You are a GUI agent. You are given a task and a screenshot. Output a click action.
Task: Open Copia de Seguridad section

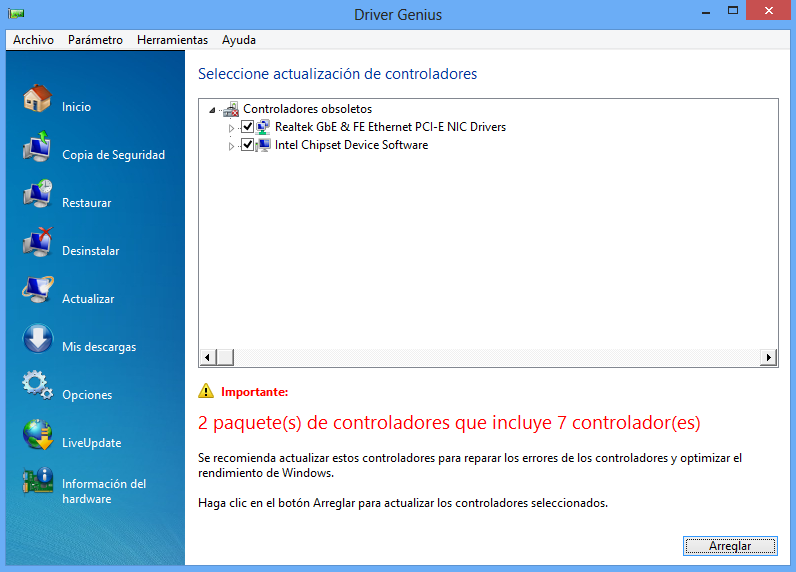[114, 155]
